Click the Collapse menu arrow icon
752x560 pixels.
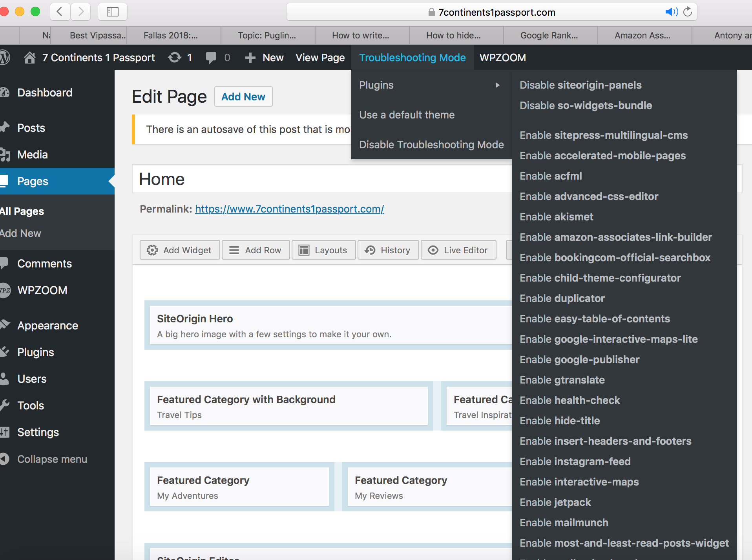[5, 459]
